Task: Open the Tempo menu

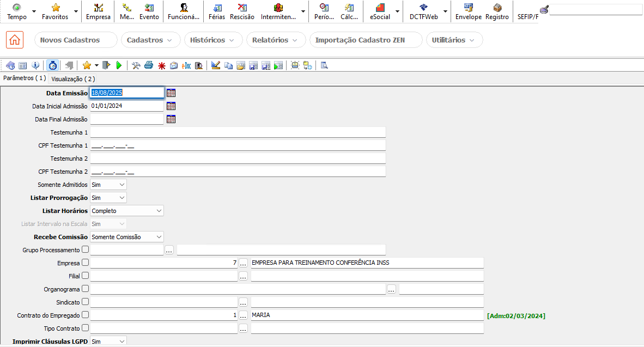Action: [x=17, y=11]
